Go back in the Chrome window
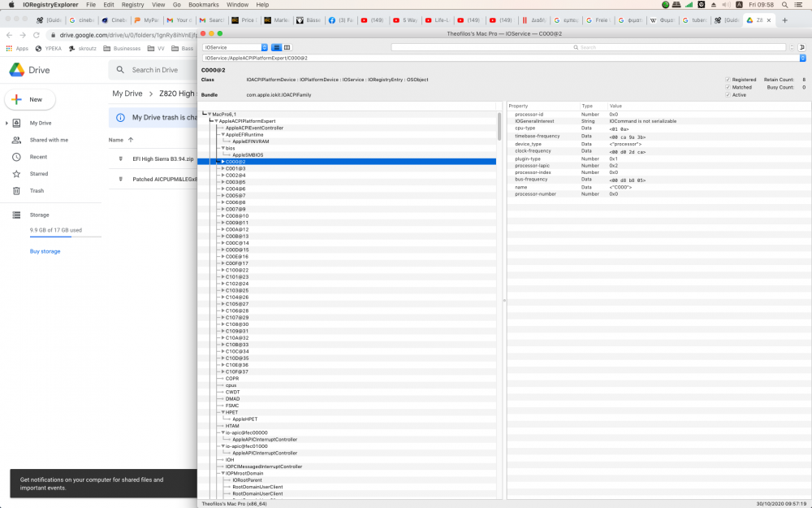 click(9, 35)
